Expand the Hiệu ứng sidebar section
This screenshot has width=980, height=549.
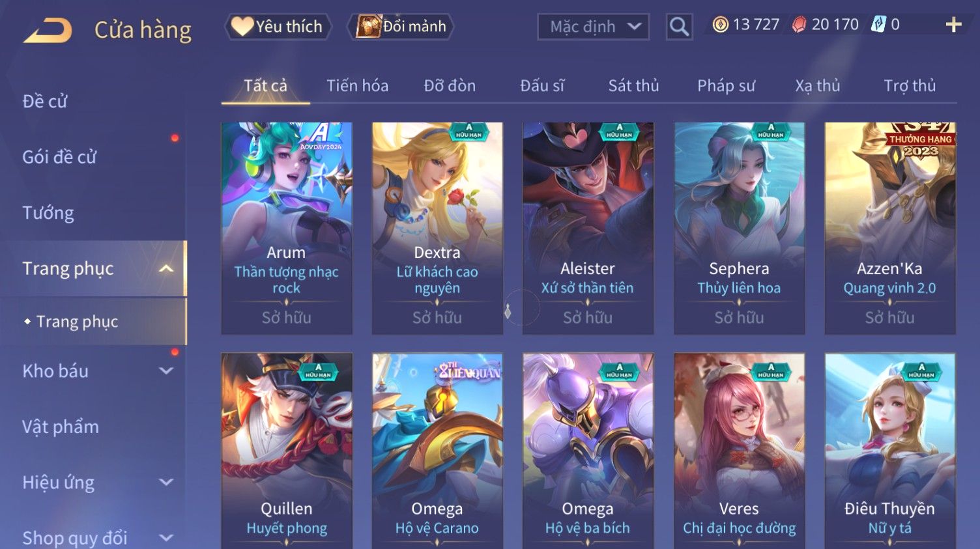tap(166, 482)
